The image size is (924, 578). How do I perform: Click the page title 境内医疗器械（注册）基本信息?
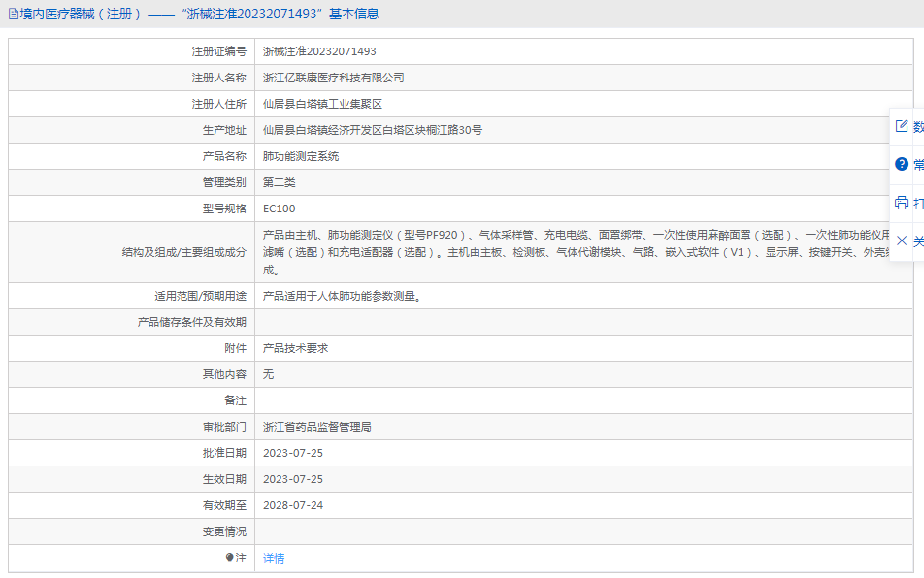199,14
